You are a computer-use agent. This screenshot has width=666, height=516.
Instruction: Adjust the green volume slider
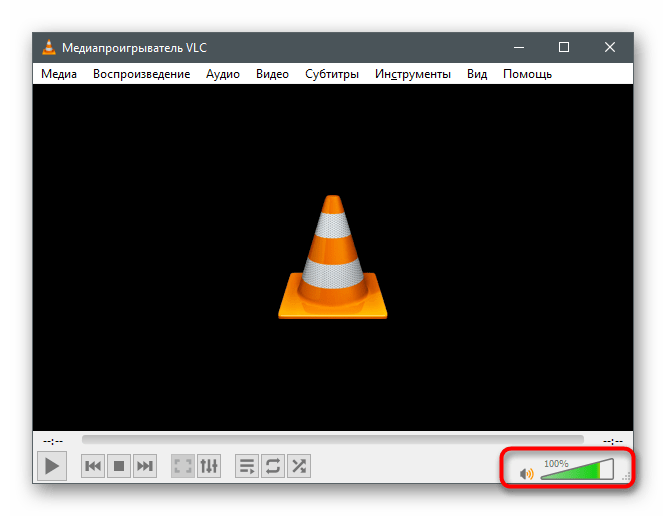pyautogui.click(x=578, y=469)
